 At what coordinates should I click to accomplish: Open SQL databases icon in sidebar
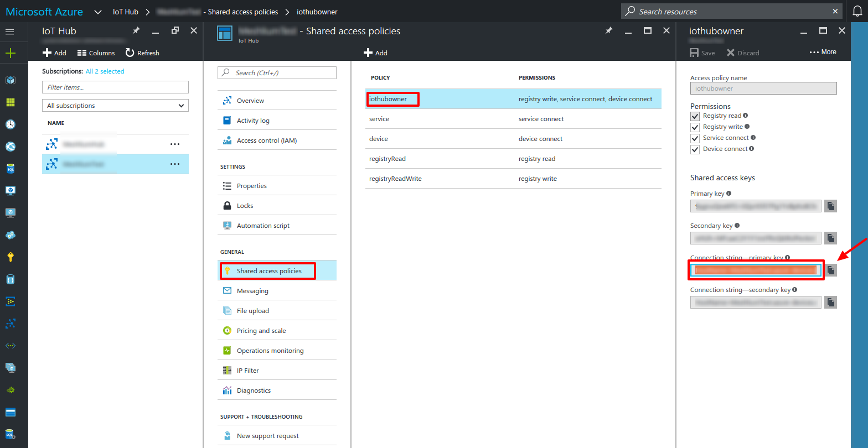click(x=10, y=169)
